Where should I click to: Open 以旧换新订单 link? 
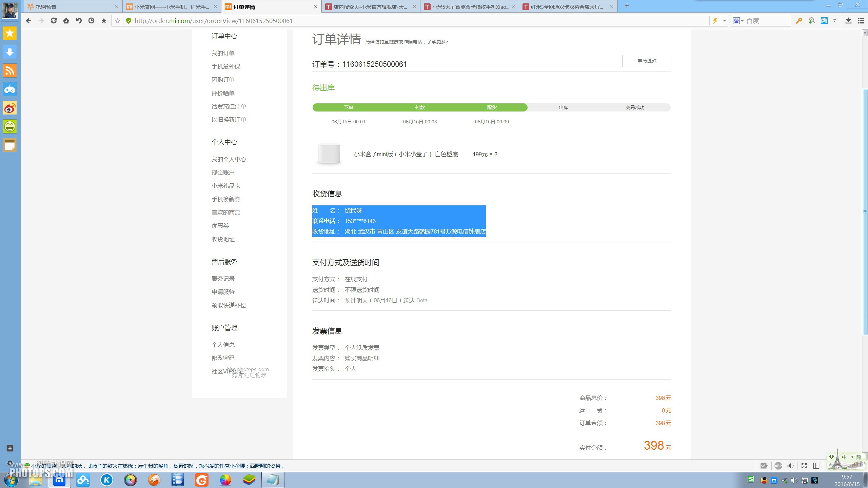pyautogui.click(x=229, y=120)
